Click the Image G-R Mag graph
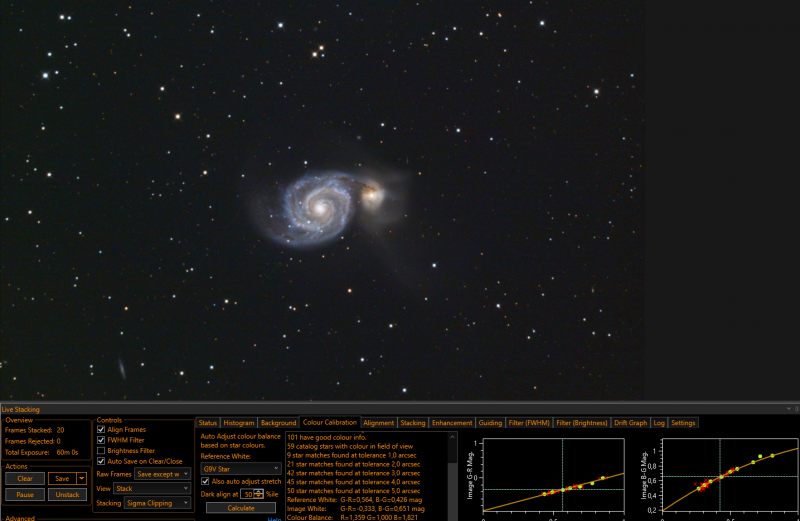 tap(554, 475)
